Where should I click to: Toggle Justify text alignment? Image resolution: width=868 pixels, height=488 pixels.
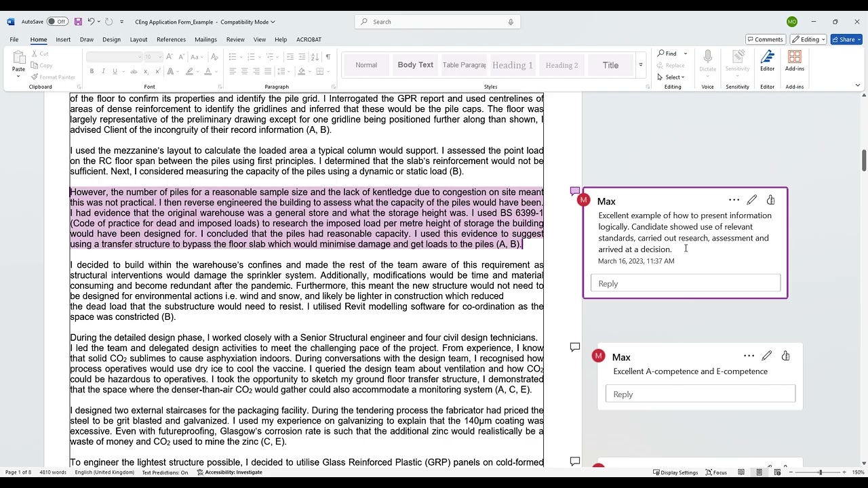[268, 71]
